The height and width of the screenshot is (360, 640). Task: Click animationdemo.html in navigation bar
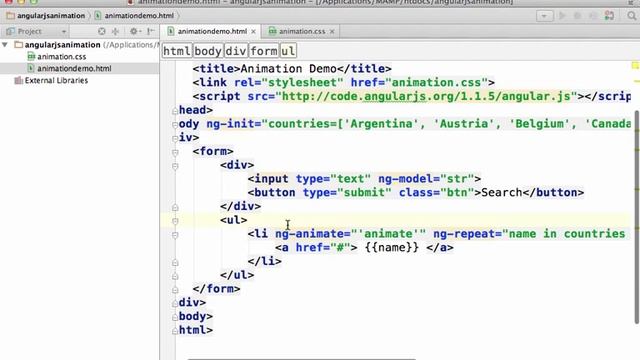click(139, 16)
